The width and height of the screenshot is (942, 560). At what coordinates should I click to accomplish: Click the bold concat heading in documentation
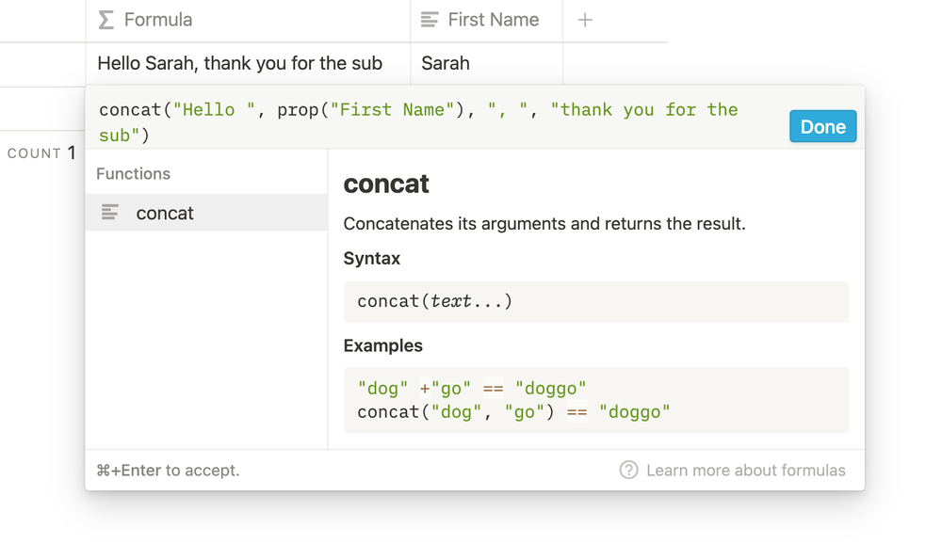pyautogui.click(x=386, y=184)
